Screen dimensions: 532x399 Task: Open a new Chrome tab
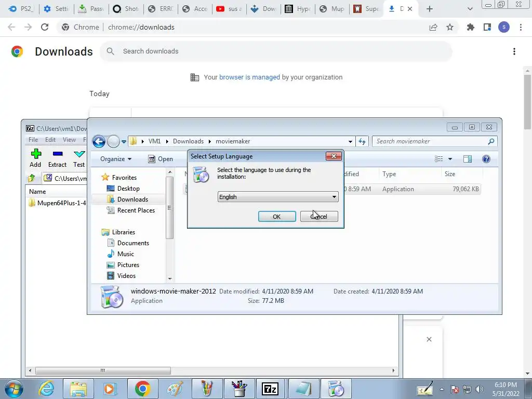(x=430, y=9)
